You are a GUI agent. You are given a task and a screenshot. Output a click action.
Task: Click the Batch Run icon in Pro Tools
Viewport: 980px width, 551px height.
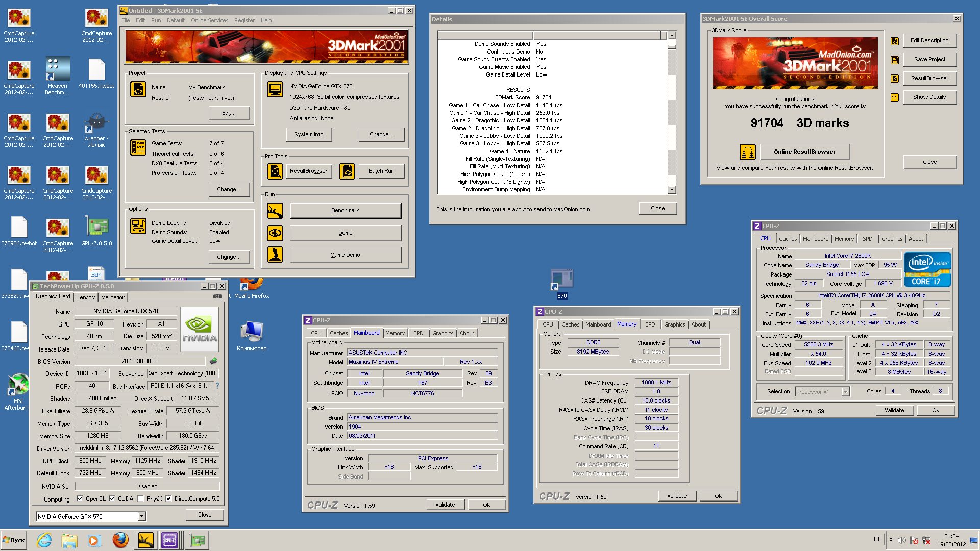pos(347,171)
